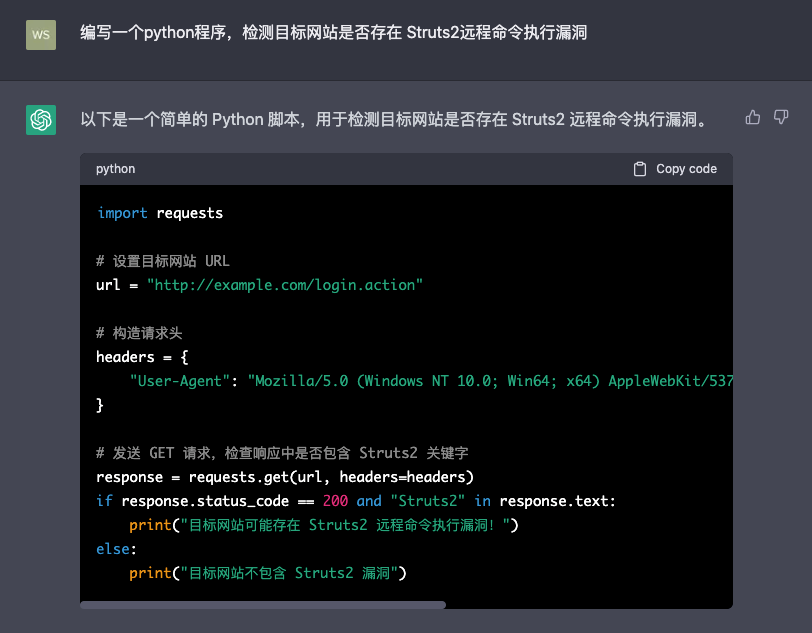Click the line 'response = requests.get(url, headers=headers)'
This screenshot has width=812, height=633.
[285, 477]
